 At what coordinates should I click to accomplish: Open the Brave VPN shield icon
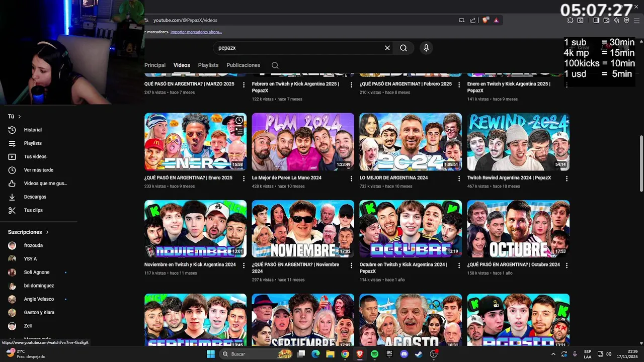pos(626,20)
